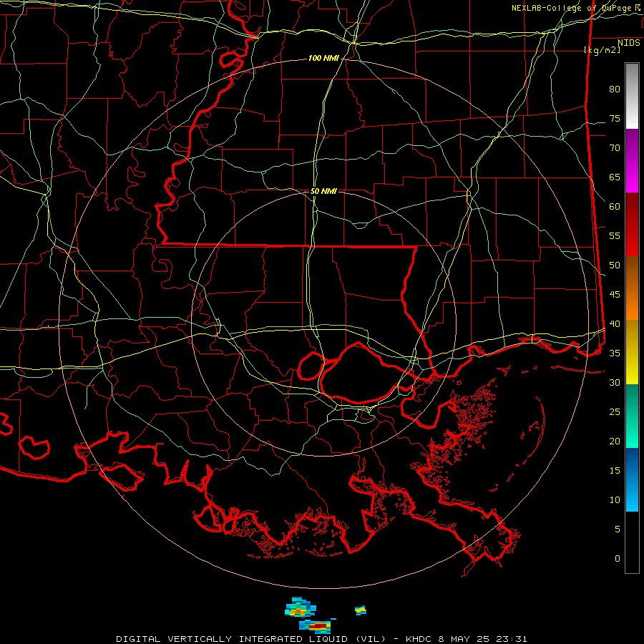Select the 45 scale value

point(615,295)
